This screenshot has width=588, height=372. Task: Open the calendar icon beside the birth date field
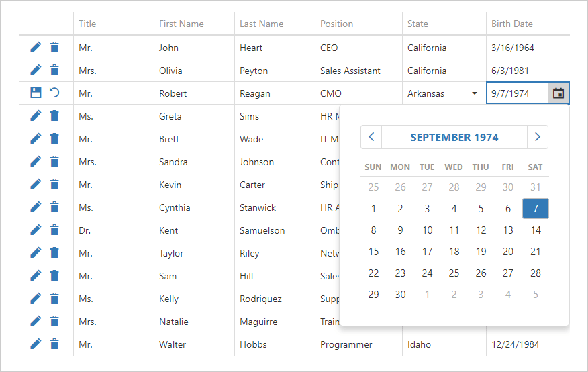tap(558, 93)
